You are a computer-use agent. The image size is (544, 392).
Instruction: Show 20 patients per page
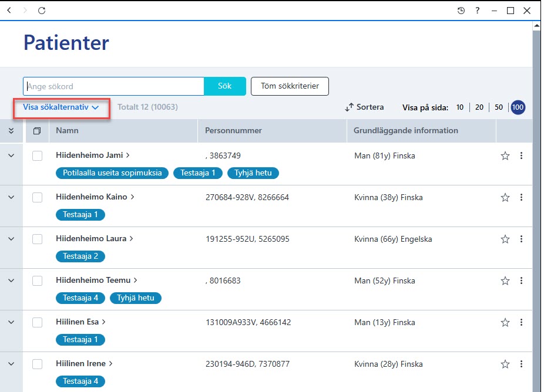[x=479, y=107]
